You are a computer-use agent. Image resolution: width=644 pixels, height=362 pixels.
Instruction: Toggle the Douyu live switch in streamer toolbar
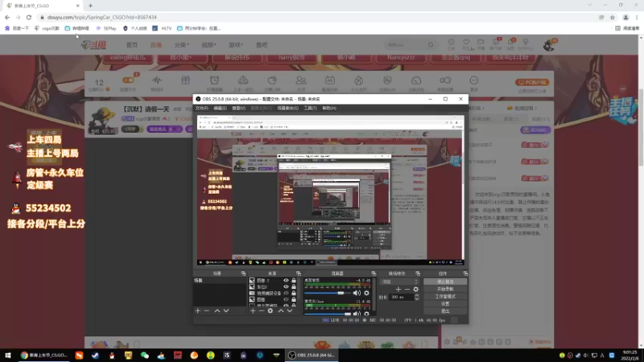pyautogui.click(x=128, y=80)
